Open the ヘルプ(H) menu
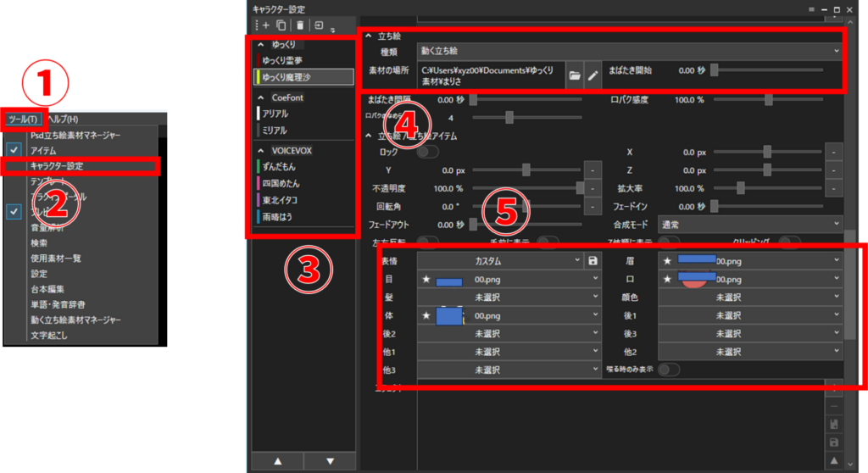The image size is (868, 473). pos(63,119)
